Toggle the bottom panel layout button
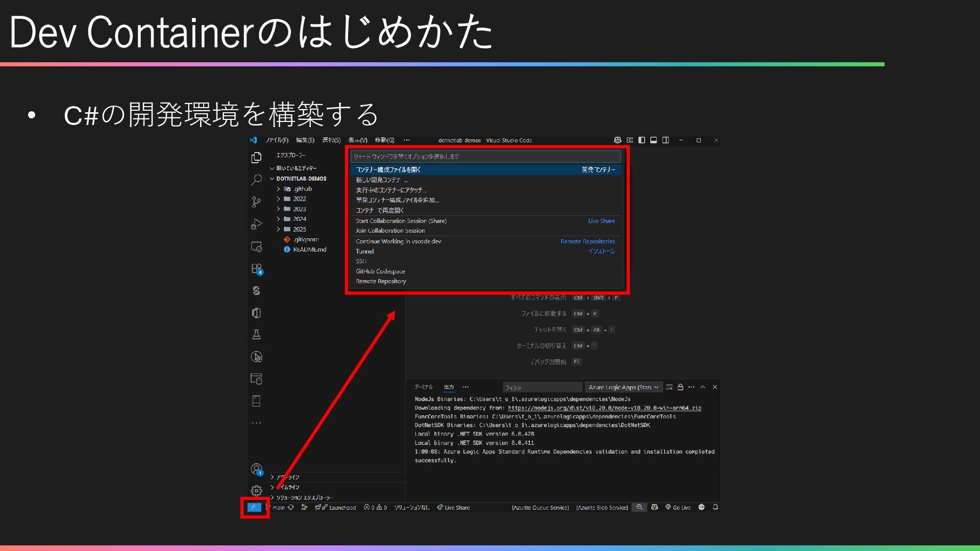Viewport: 980px width, 551px height. (653, 140)
